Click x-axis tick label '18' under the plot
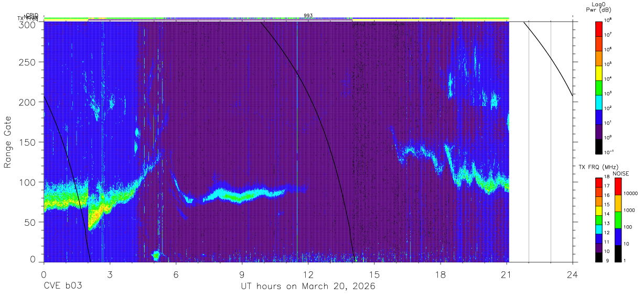Viewport: 644px width, 297px height. 440,274
